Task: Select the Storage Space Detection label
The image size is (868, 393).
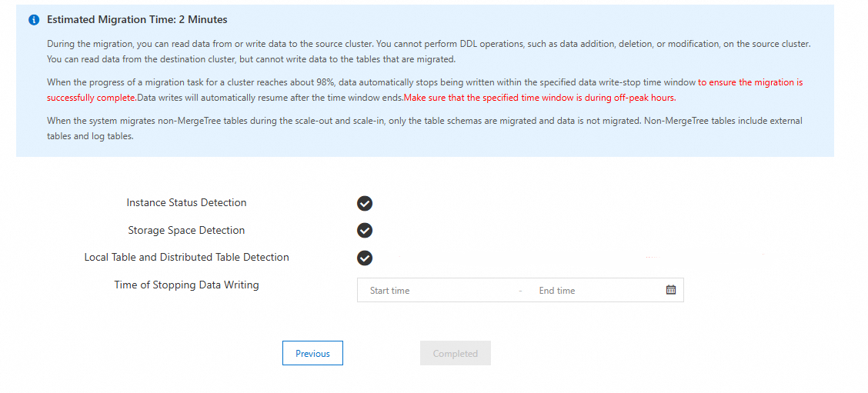Action: tap(186, 231)
